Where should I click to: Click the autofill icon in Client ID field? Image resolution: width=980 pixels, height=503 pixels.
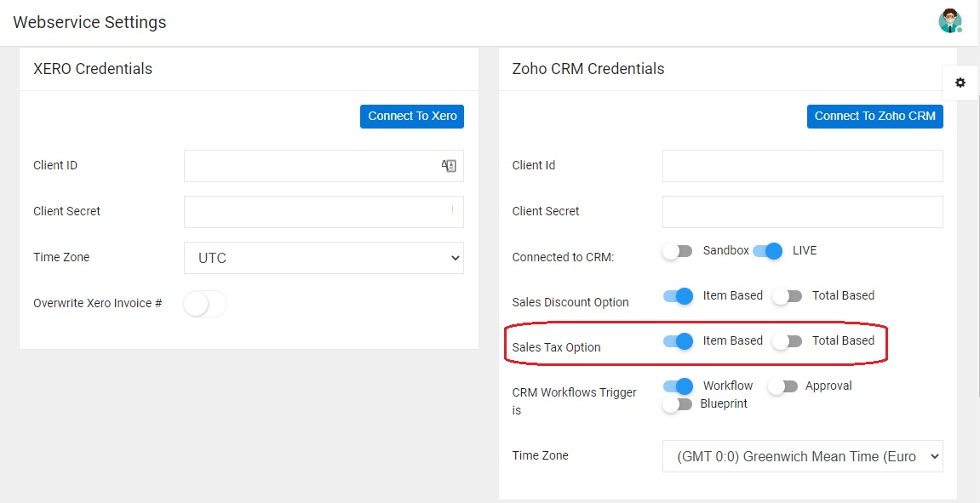click(449, 166)
